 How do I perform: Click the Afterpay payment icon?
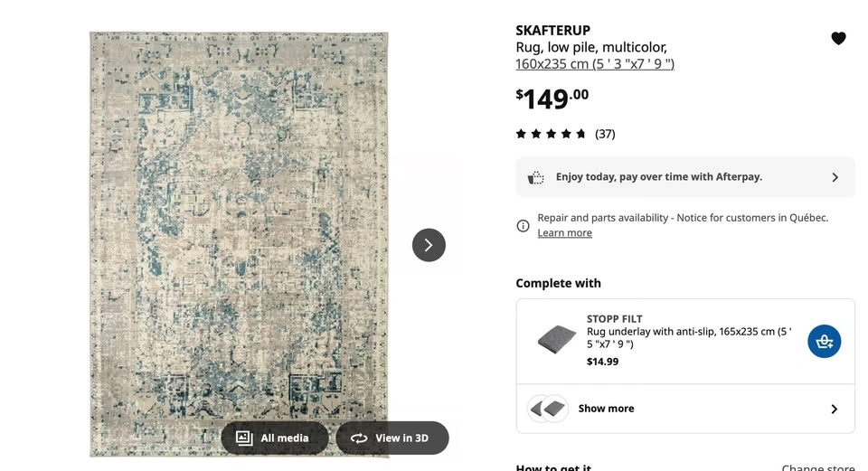(x=535, y=177)
